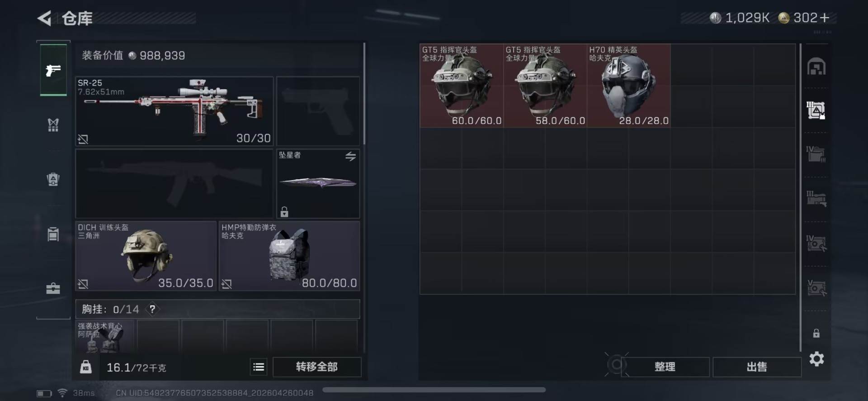Image resolution: width=868 pixels, height=401 pixels.
Task: Click the plus to add currency
Action: tap(825, 18)
